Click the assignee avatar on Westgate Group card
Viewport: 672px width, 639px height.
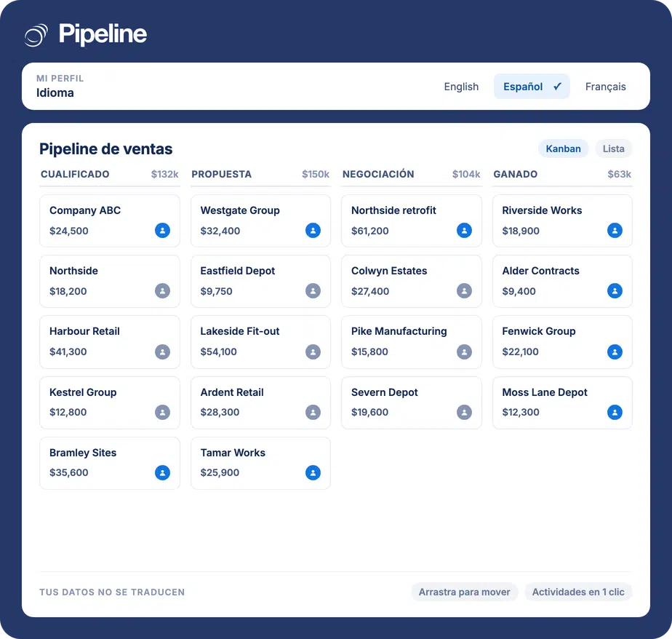click(x=313, y=230)
